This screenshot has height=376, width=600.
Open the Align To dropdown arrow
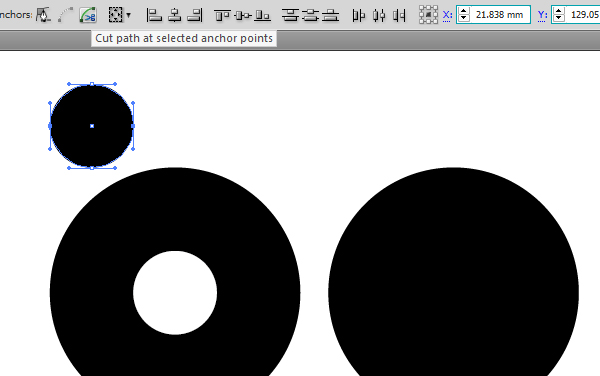[x=129, y=15]
